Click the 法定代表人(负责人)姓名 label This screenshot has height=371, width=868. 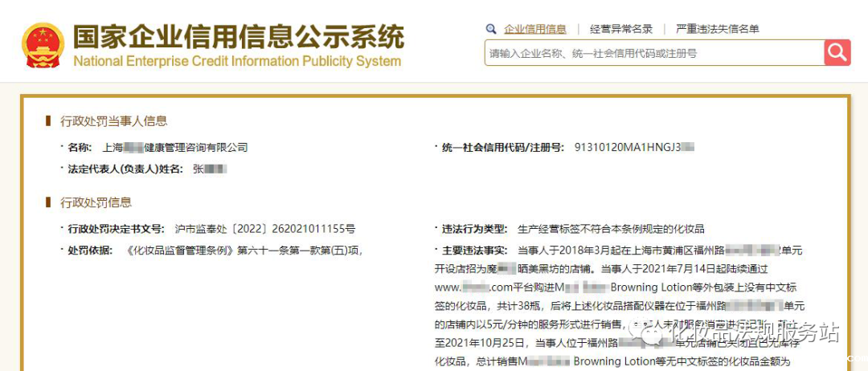pos(125,169)
